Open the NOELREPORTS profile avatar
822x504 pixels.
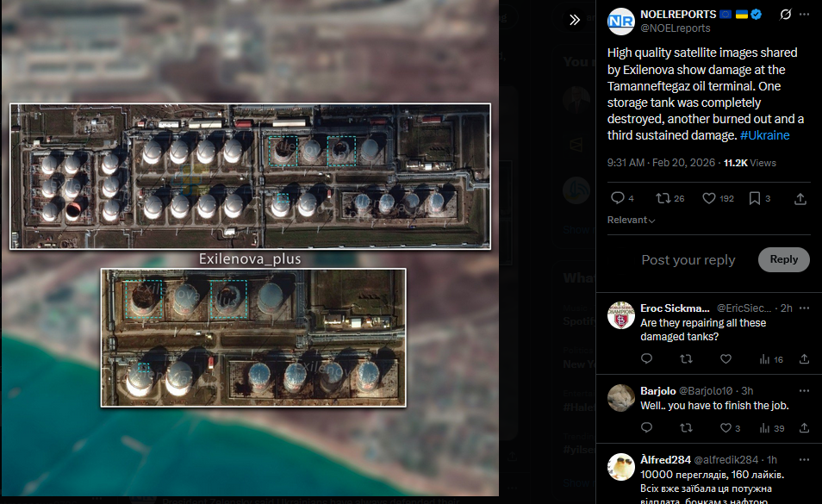[620, 21]
